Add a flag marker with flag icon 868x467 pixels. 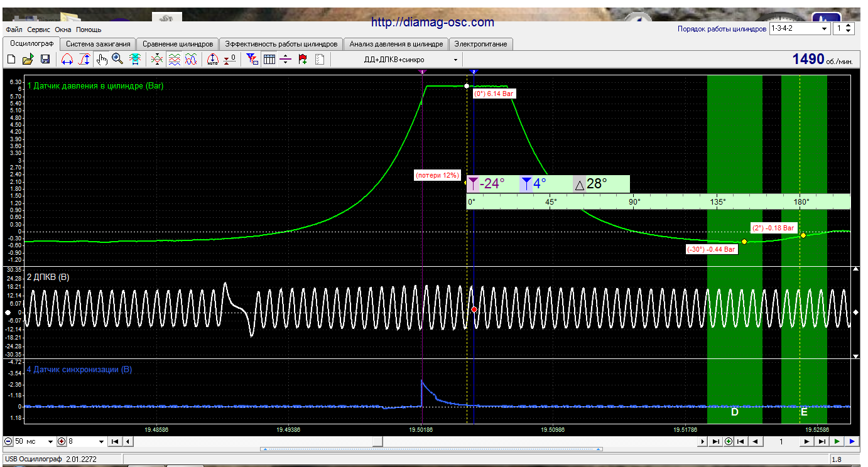(x=303, y=59)
